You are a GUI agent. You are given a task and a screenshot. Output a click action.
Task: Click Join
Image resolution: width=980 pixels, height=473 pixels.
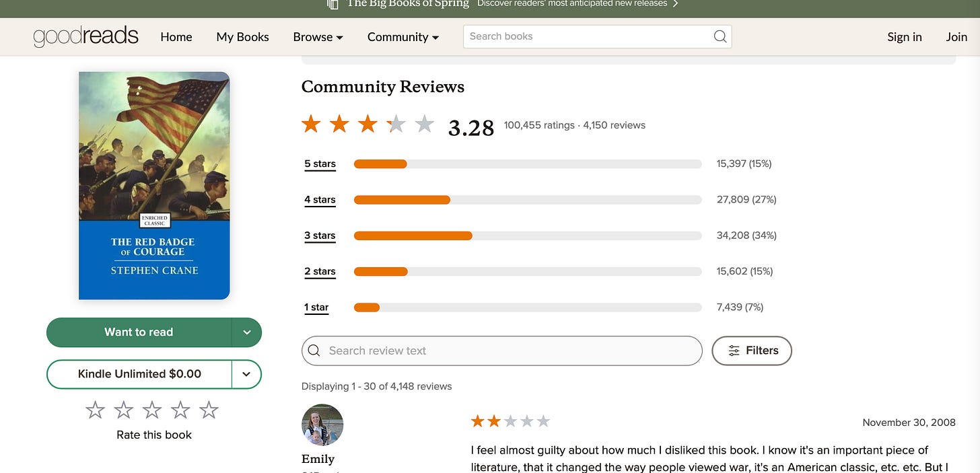pyautogui.click(x=956, y=37)
